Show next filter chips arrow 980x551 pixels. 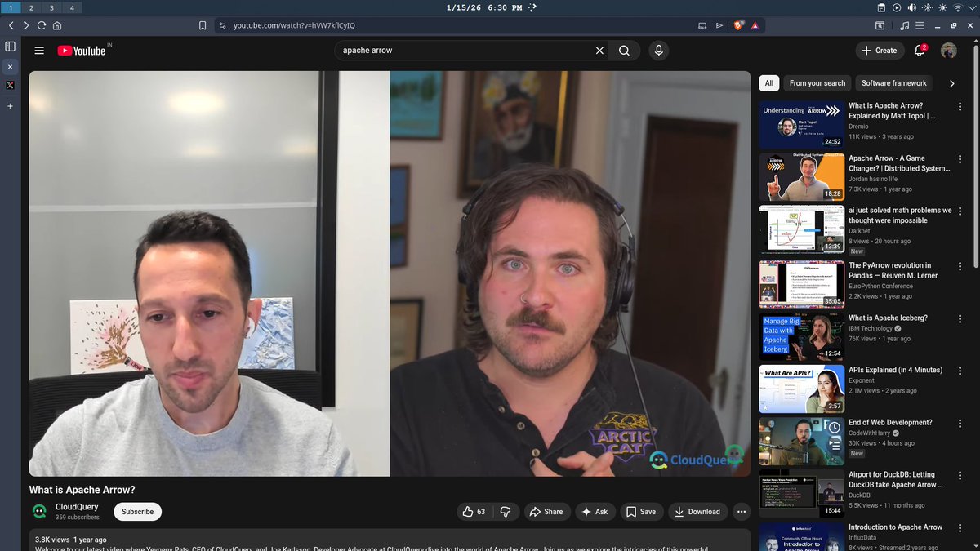pyautogui.click(x=951, y=83)
